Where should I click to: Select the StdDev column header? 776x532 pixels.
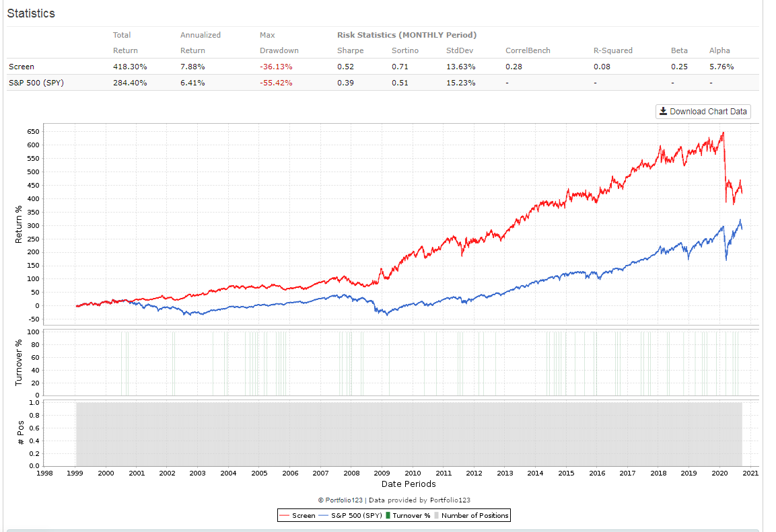pyautogui.click(x=460, y=50)
